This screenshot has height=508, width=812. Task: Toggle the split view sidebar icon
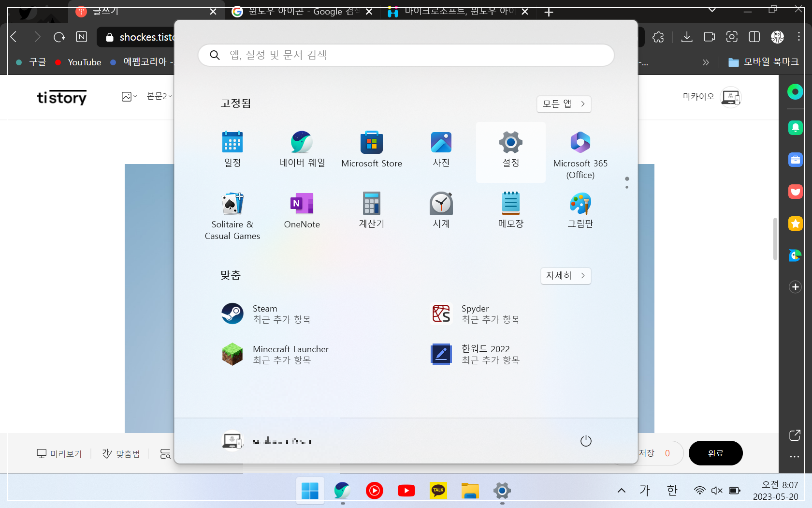pos(754,37)
